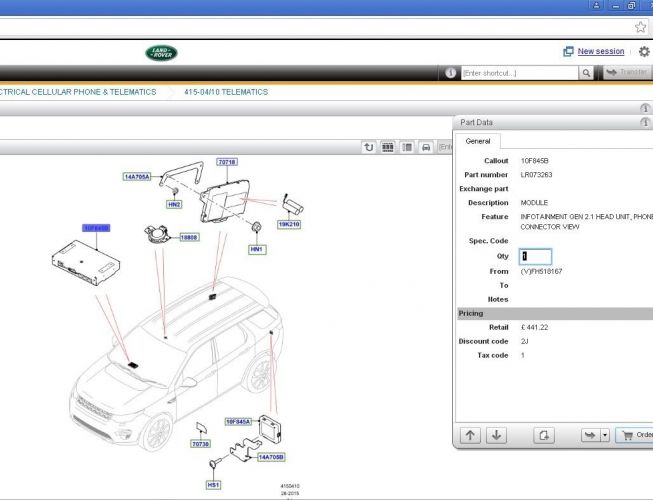Viewport: 653px width, 500px height.
Task: Select callout 14A705A in diagram
Action: tap(137, 177)
